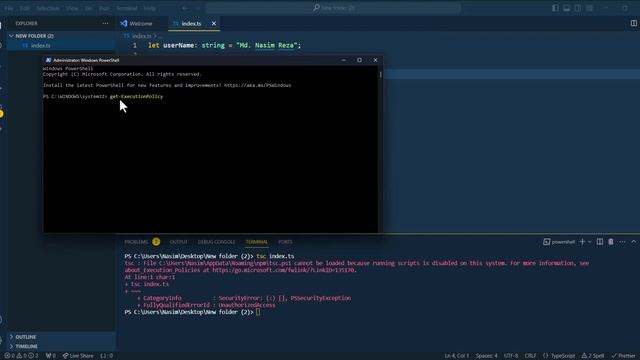Image resolution: width=640 pixels, height=360 pixels.
Task: Click the PowerShell window title bar icon
Action: pos(48,60)
